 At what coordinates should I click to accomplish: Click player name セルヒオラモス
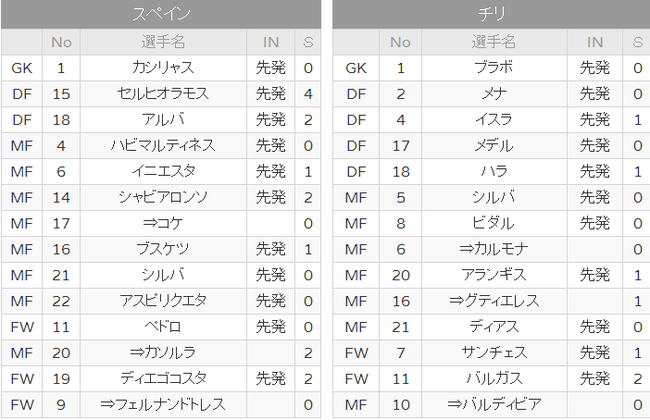pos(163,94)
